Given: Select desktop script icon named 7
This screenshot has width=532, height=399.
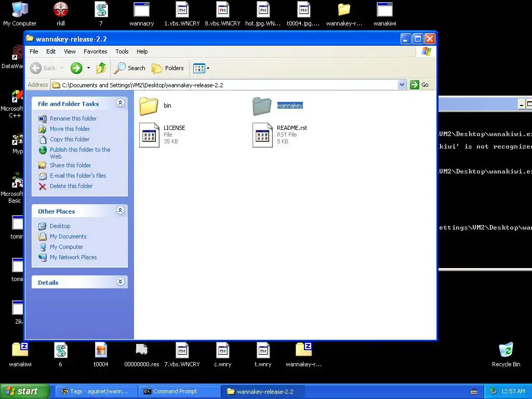Looking at the screenshot, I should [101, 14].
